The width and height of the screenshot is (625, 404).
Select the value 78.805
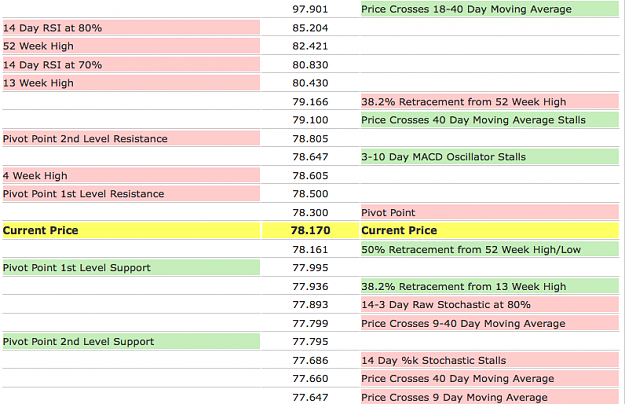tap(310, 139)
